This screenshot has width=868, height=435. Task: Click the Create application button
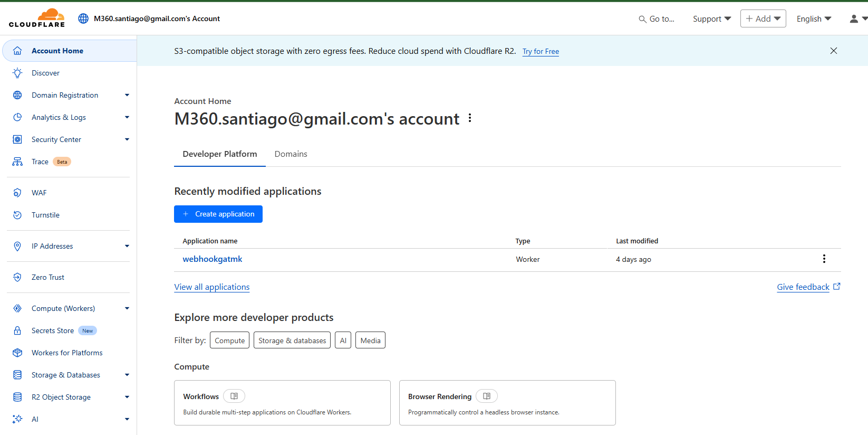point(218,214)
